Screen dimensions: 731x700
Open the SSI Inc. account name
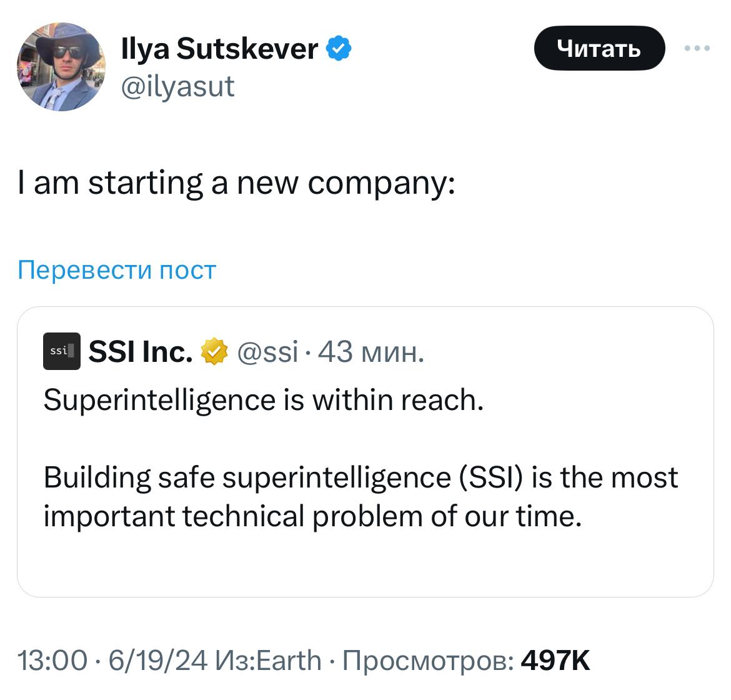[141, 352]
